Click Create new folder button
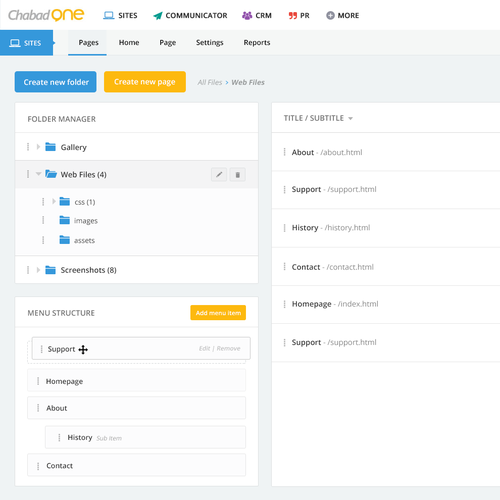The width and height of the screenshot is (500, 500). coord(56,82)
